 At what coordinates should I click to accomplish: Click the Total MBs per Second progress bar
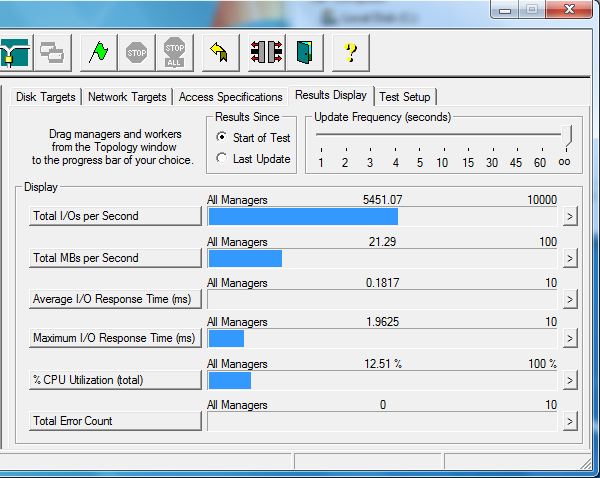coord(382,259)
